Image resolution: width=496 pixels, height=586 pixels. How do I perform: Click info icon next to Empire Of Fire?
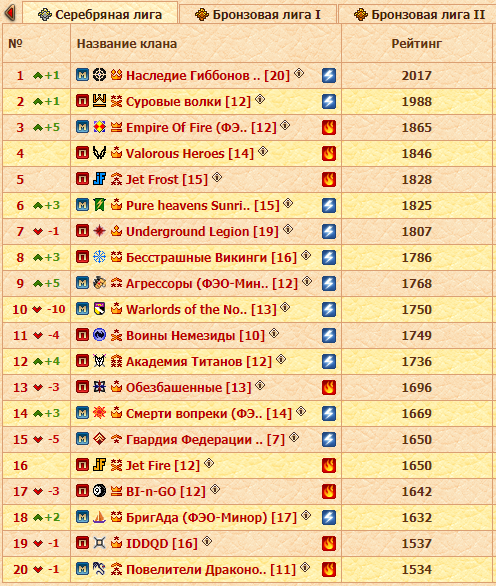point(285,125)
